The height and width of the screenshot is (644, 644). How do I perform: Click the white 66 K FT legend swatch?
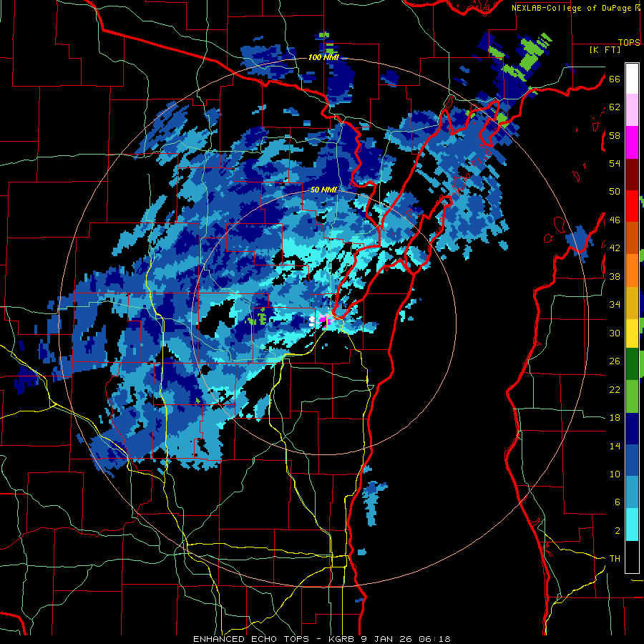(x=632, y=79)
